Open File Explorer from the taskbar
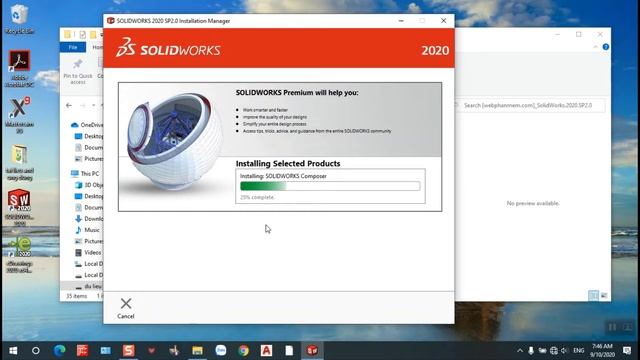This screenshot has height=360, width=640. tap(198, 351)
